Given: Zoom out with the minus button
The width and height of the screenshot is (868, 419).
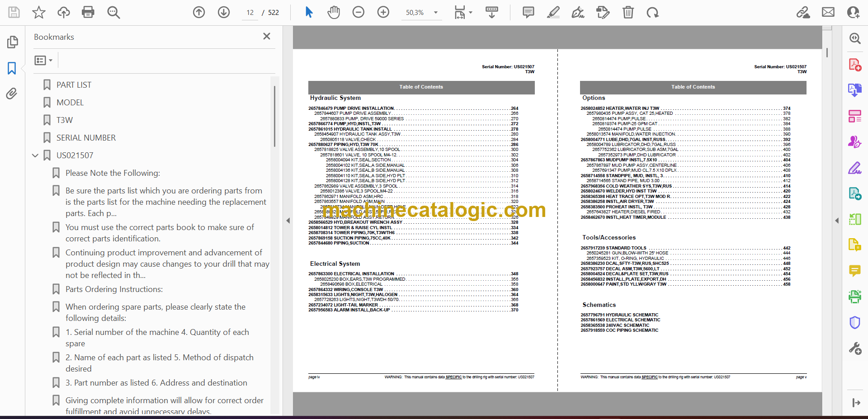Looking at the screenshot, I should [x=359, y=12].
